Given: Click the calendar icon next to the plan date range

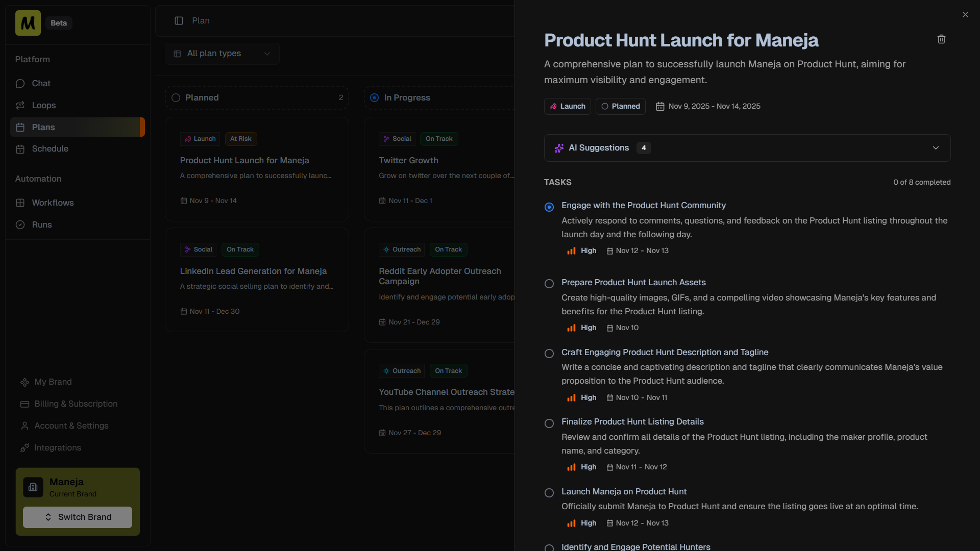Looking at the screenshot, I should click(660, 107).
